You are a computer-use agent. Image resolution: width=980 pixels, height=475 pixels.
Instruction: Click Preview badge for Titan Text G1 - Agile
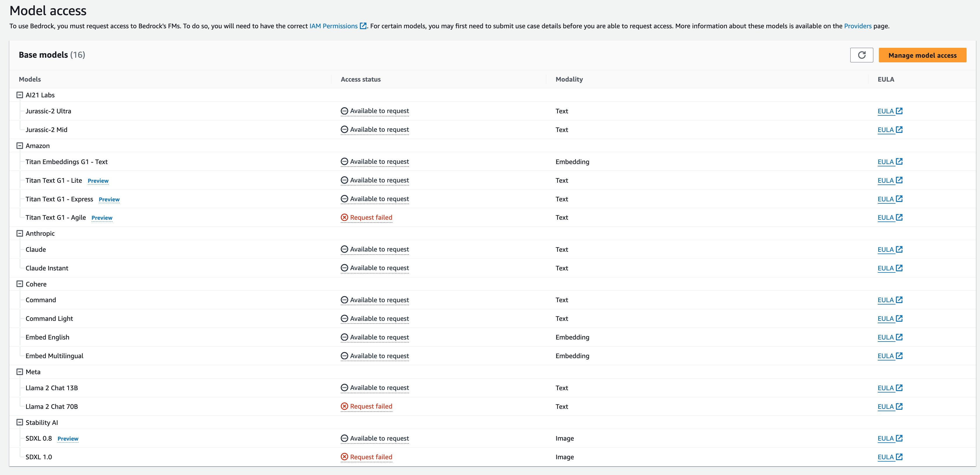click(102, 218)
